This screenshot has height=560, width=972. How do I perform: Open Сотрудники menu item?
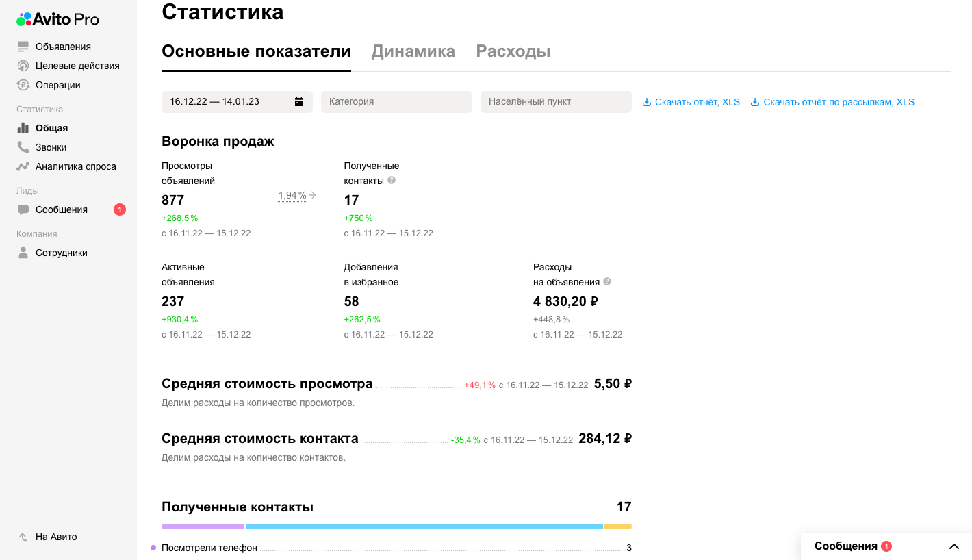tap(62, 253)
